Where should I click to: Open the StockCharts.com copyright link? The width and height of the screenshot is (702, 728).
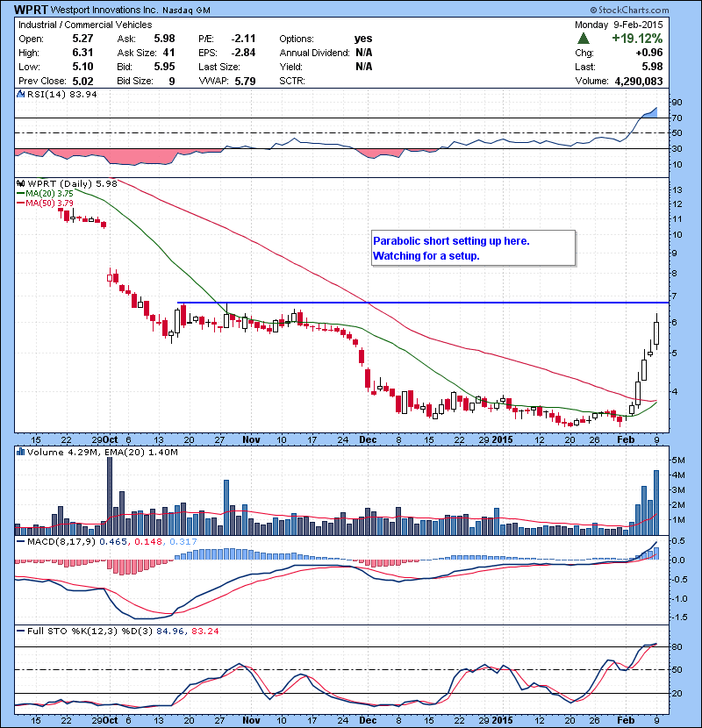pyautogui.click(x=629, y=10)
